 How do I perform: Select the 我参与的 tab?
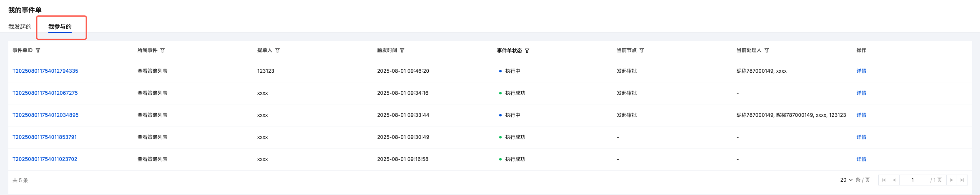click(x=60, y=27)
